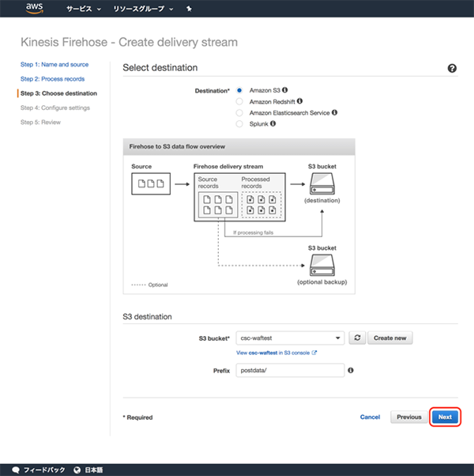Go to Step 2: Process records
The width and height of the screenshot is (474, 476).
click(x=52, y=79)
